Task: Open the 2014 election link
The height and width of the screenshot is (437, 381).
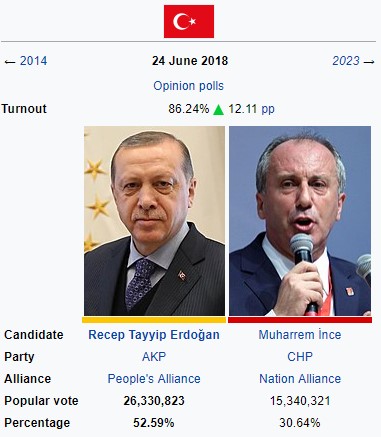Action: click(33, 61)
